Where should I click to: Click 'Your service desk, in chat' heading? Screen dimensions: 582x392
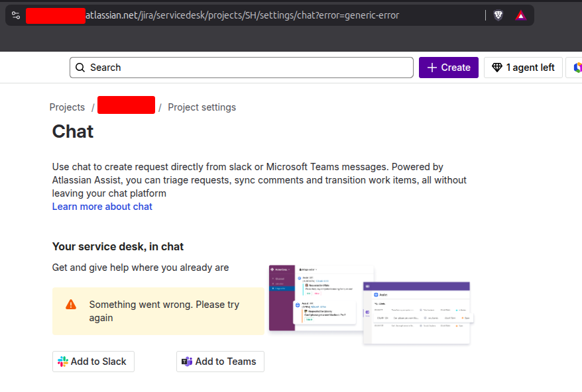pos(118,246)
